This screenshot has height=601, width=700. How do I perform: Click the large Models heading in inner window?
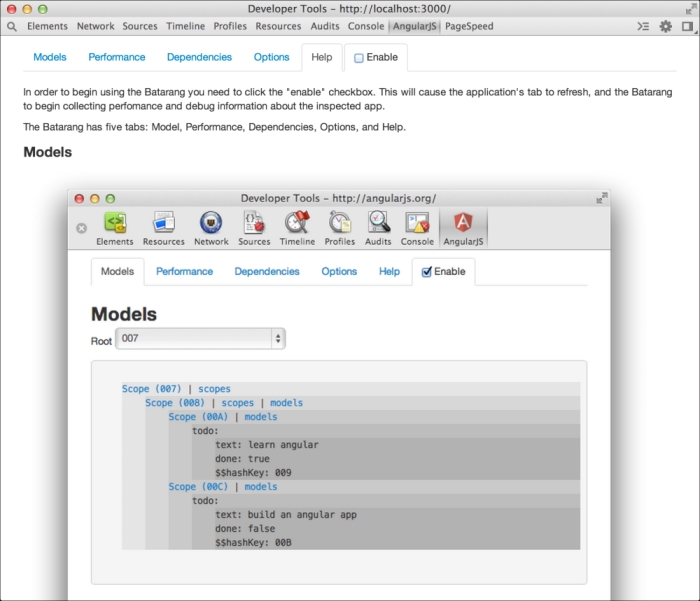click(x=124, y=314)
